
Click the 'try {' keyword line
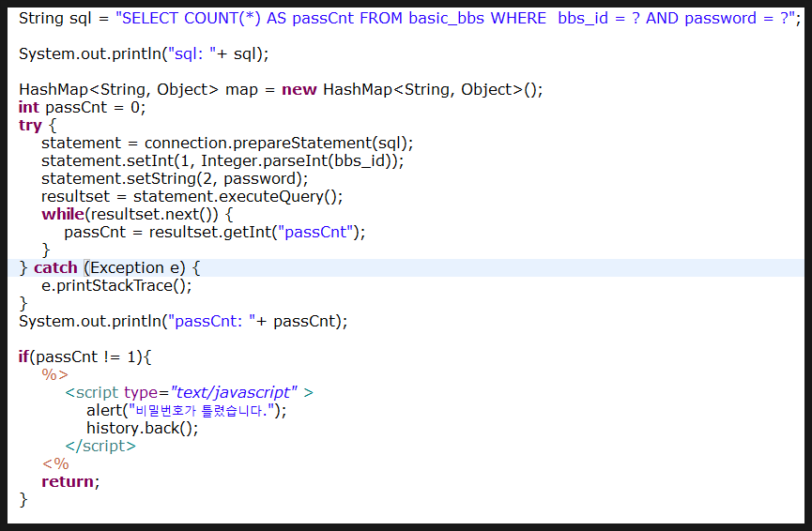(38, 126)
